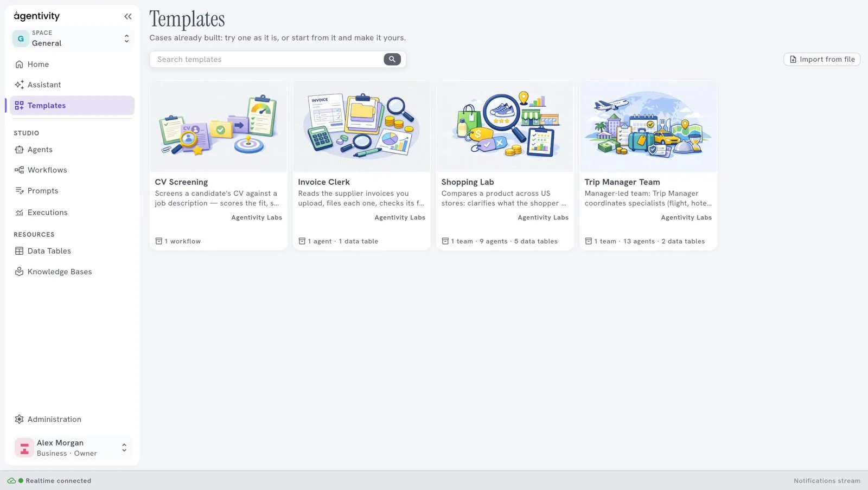Click the Templates grid icon
Image resolution: width=868 pixels, height=490 pixels.
[x=19, y=106]
